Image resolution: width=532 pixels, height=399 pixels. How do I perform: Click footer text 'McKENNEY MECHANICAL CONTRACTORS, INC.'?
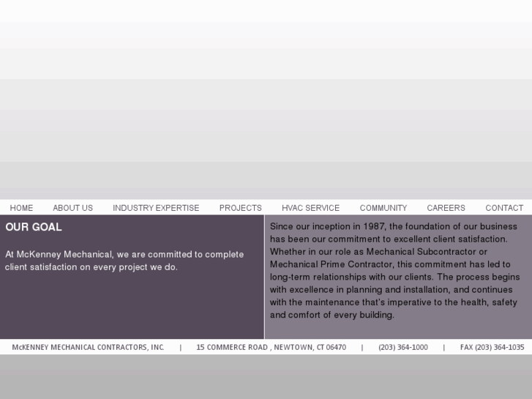[x=89, y=347]
